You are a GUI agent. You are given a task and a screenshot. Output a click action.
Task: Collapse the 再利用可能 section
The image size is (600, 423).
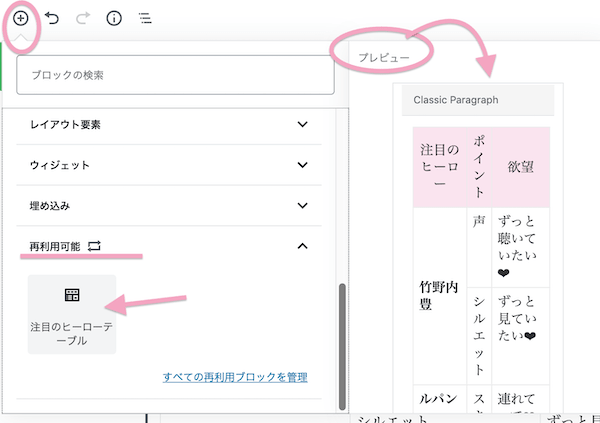[169, 246]
